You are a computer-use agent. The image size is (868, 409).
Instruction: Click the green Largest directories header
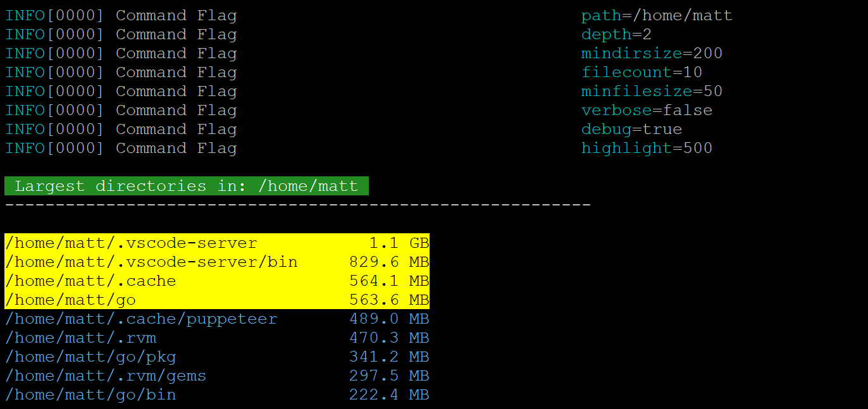(187, 186)
